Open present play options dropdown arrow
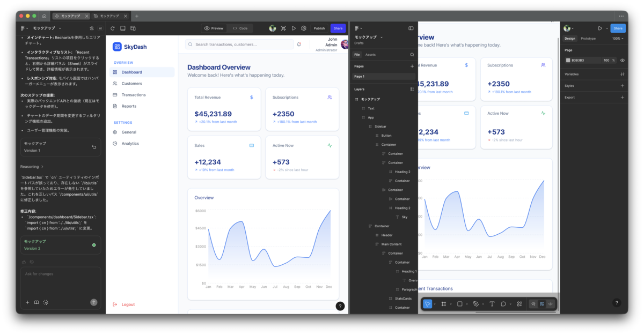644x335 pixels. [x=606, y=28]
